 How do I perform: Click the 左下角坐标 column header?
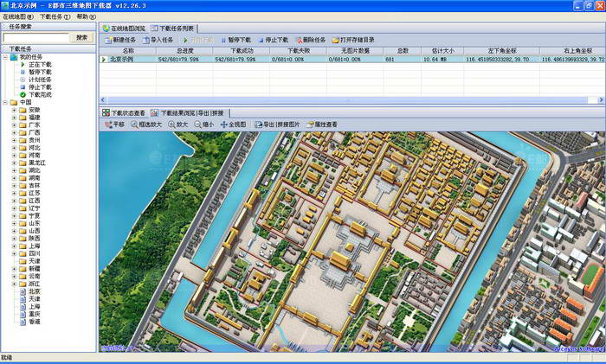click(501, 50)
